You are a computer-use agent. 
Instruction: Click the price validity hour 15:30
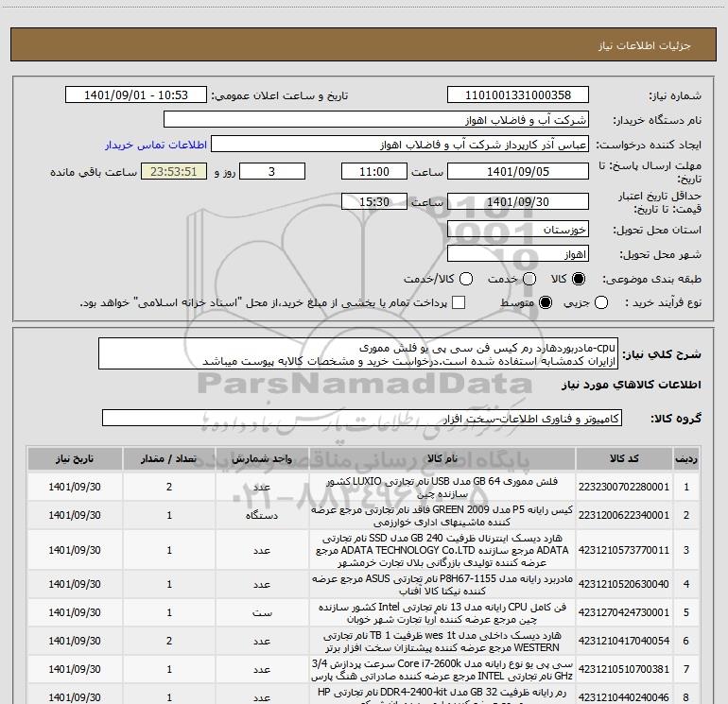tap(374, 201)
